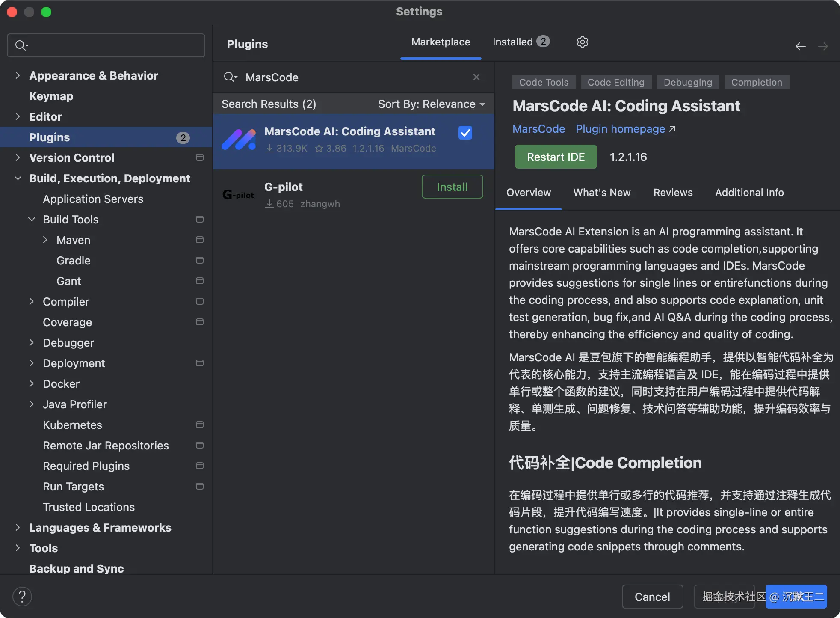Click the forward navigation arrow

[x=823, y=46]
